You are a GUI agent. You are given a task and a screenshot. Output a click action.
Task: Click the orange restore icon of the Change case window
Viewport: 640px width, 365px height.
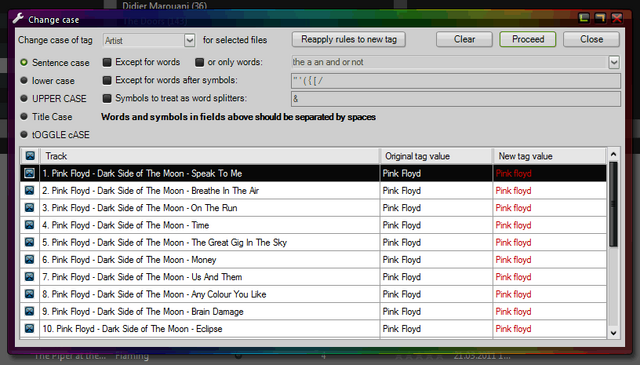click(600, 18)
